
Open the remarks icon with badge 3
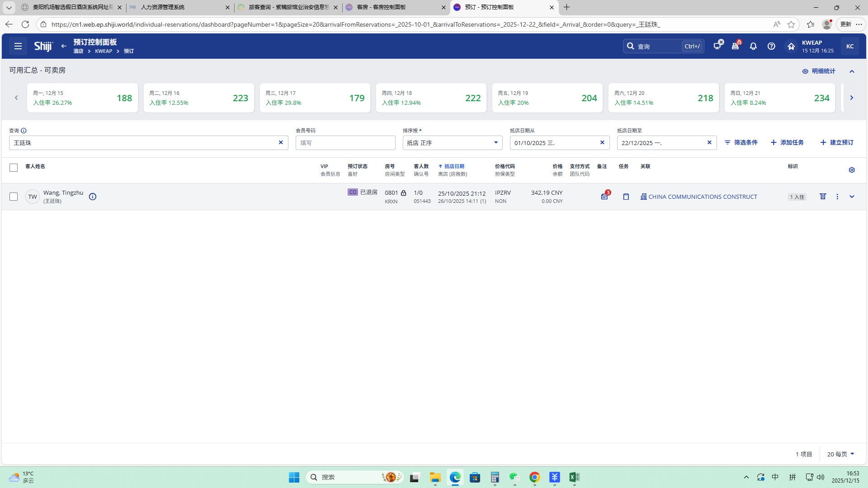[x=604, y=197]
